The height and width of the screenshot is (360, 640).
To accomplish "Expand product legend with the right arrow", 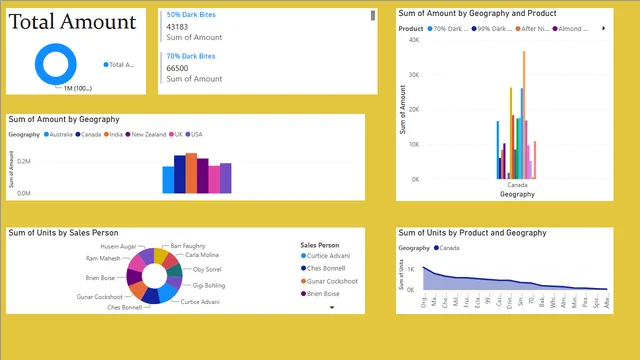I will [x=603, y=29].
